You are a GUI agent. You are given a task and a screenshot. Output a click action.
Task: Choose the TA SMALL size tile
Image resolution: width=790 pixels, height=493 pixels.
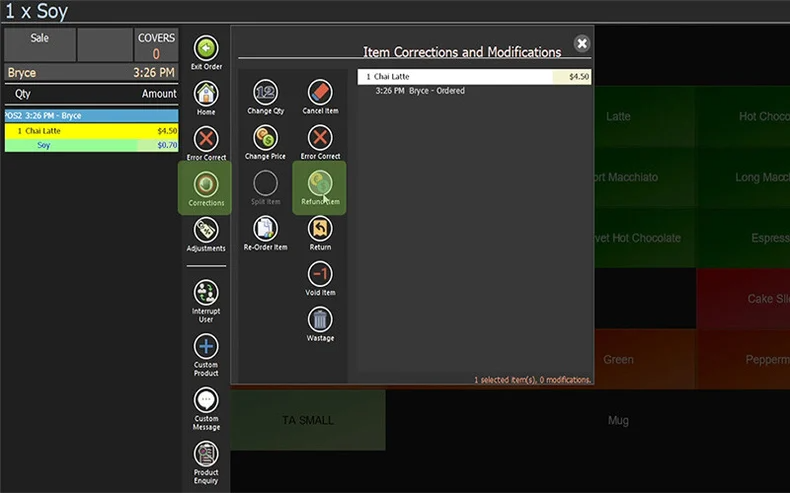(308, 420)
